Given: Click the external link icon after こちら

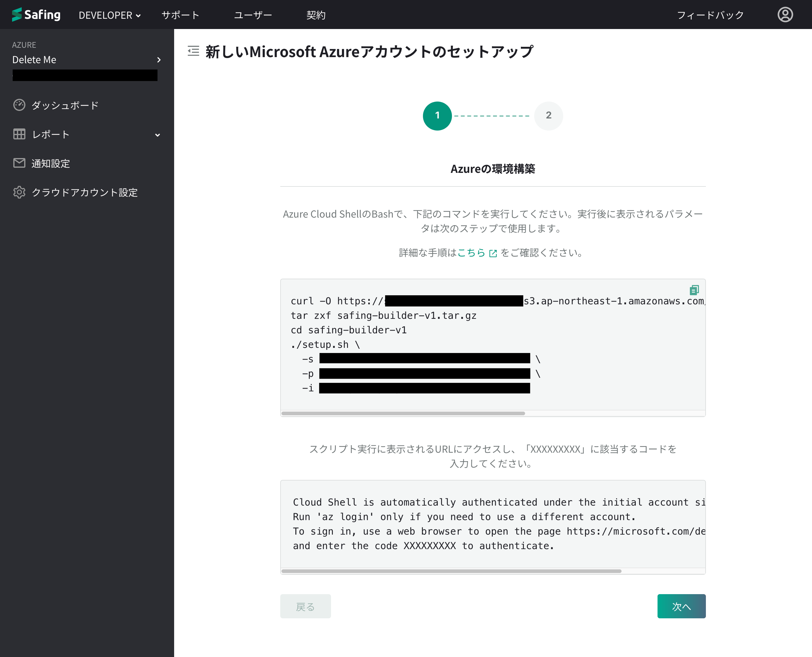Looking at the screenshot, I should pos(493,253).
